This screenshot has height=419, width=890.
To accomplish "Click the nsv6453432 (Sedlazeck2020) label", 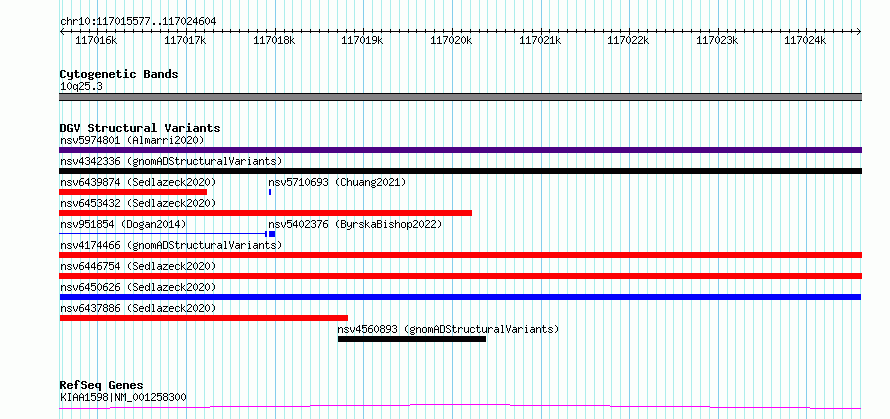I will (x=138, y=203).
